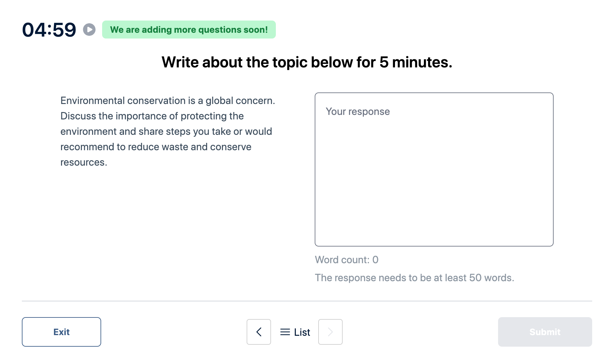The image size is (614, 364).
Task: Start the timer with the play icon
Action: pos(89,30)
